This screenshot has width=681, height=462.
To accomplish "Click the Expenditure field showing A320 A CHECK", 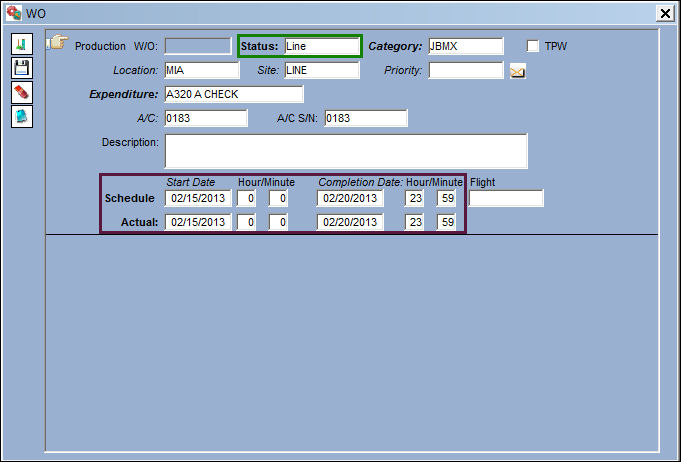I will point(234,94).
